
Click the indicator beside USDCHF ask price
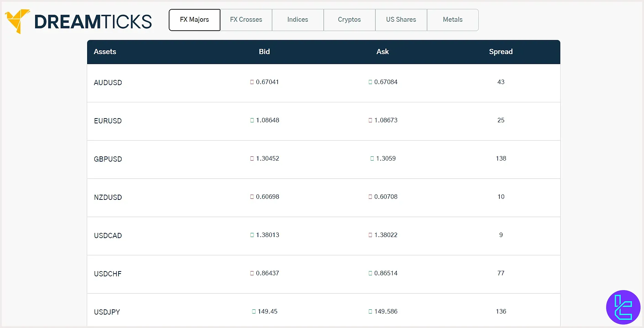371,273
